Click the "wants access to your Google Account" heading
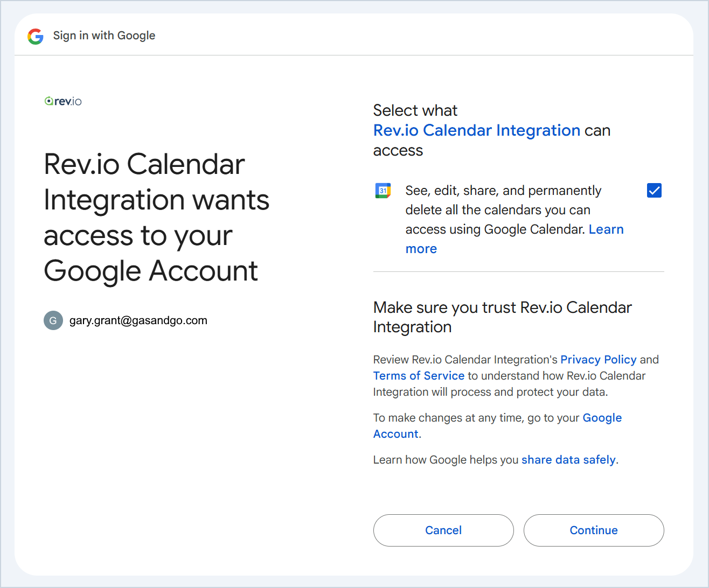Screen dimensions: 709x588 [156, 217]
